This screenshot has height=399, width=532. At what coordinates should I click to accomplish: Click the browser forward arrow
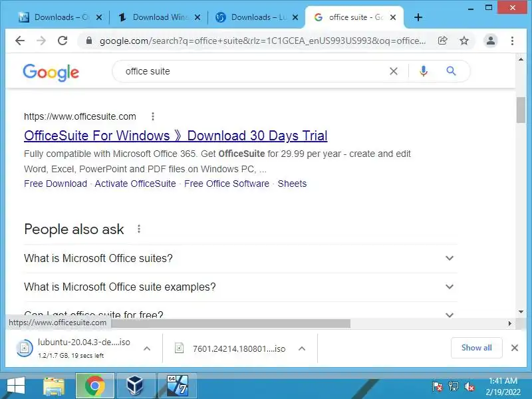pos(41,41)
